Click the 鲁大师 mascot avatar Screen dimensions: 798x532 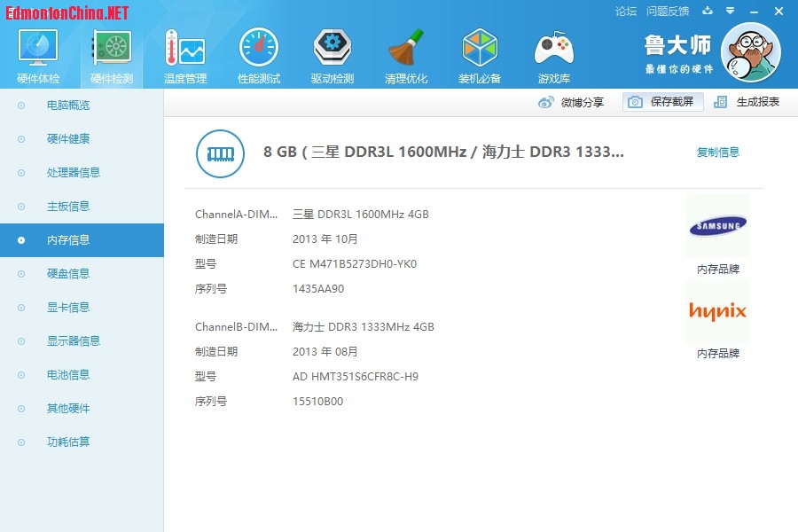point(750,51)
